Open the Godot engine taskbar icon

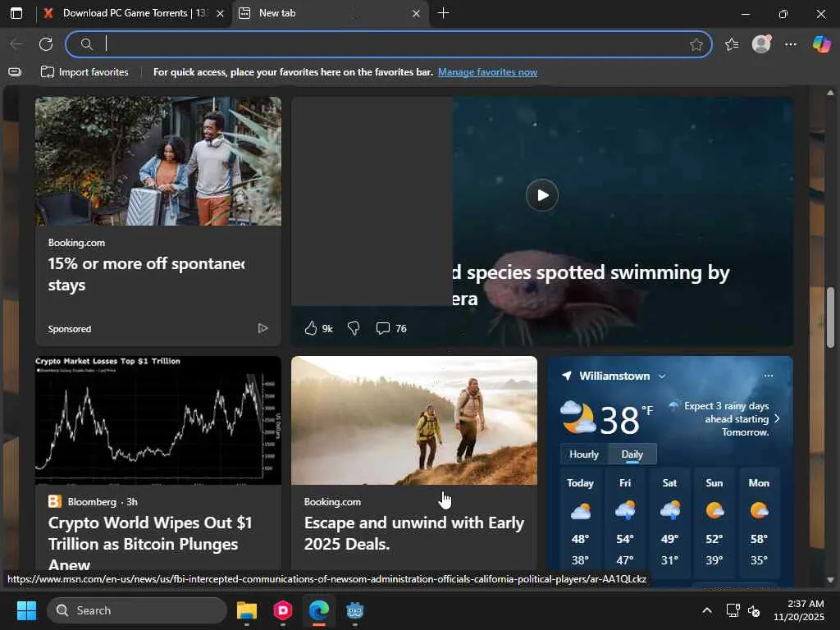354,610
